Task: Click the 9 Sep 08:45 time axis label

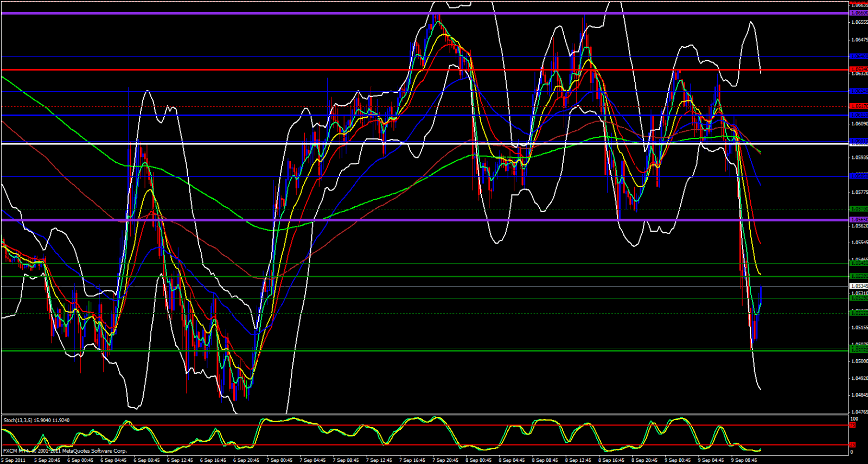Action: (743, 460)
